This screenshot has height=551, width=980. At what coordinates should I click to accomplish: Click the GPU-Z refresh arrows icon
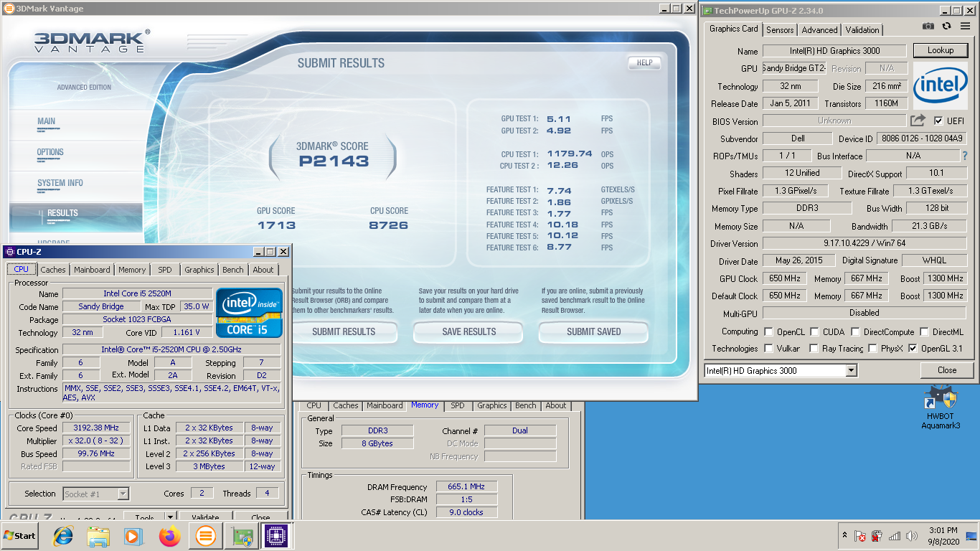pyautogui.click(x=946, y=26)
